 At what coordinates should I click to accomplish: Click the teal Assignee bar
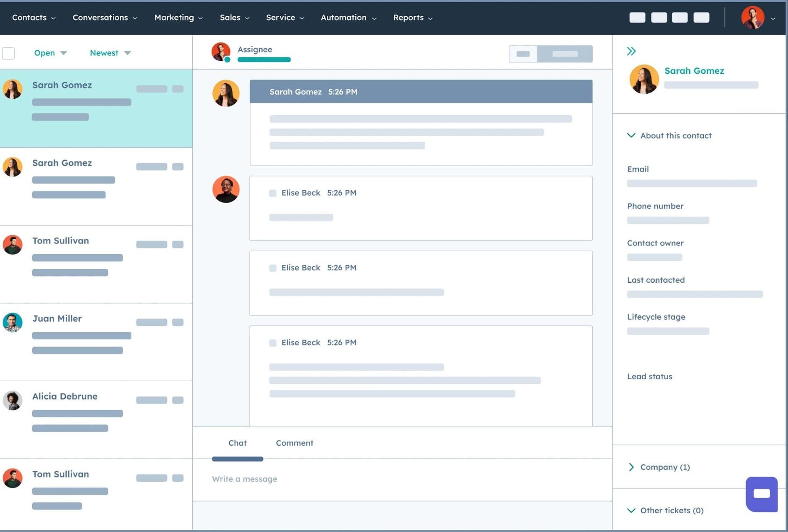(x=264, y=59)
